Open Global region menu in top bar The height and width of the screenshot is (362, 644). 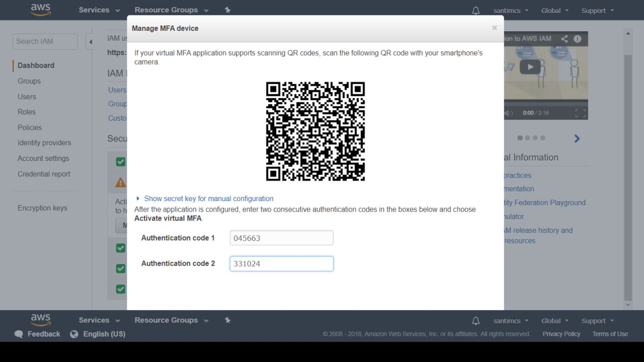coord(555,10)
